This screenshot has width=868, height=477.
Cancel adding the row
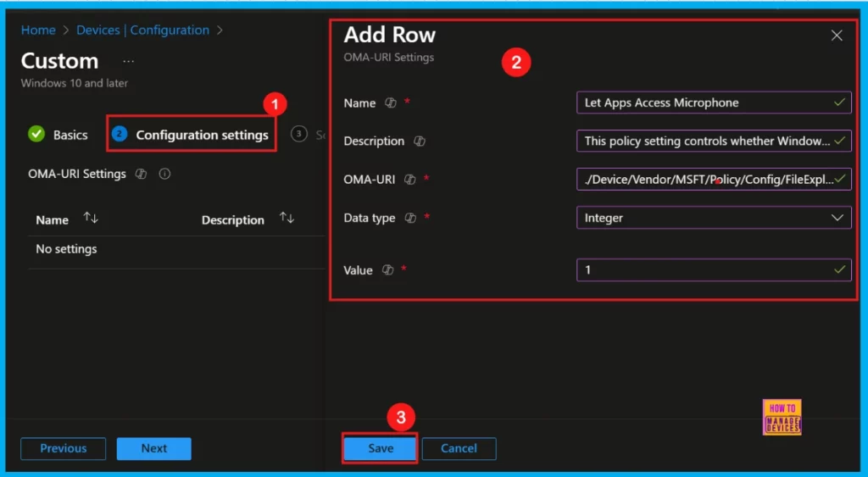click(x=459, y=448)
